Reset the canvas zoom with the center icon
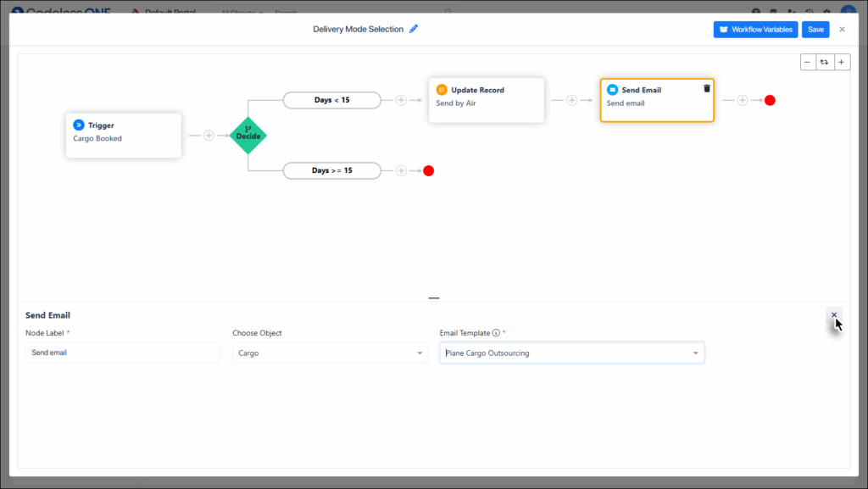 pos(824,62)
